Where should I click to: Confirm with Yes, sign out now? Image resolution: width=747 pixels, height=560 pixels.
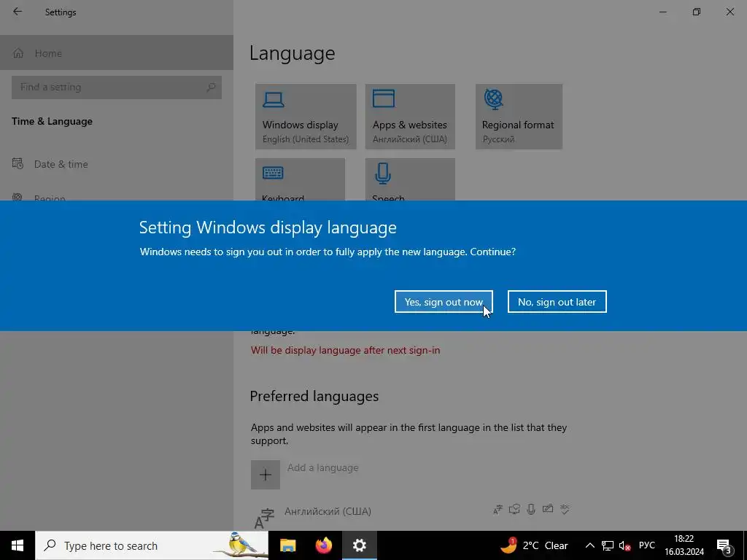pos(444,301)
